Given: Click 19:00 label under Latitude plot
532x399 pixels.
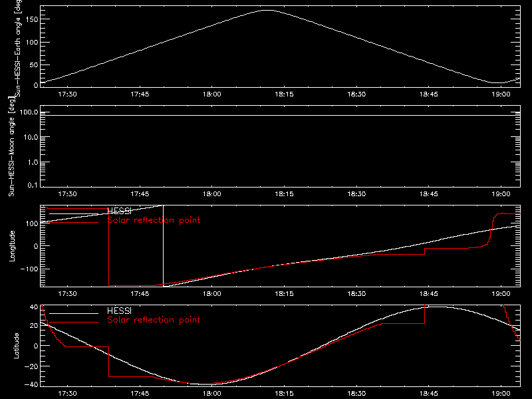Looking at the screenshot, I should (x=501, y=394).
